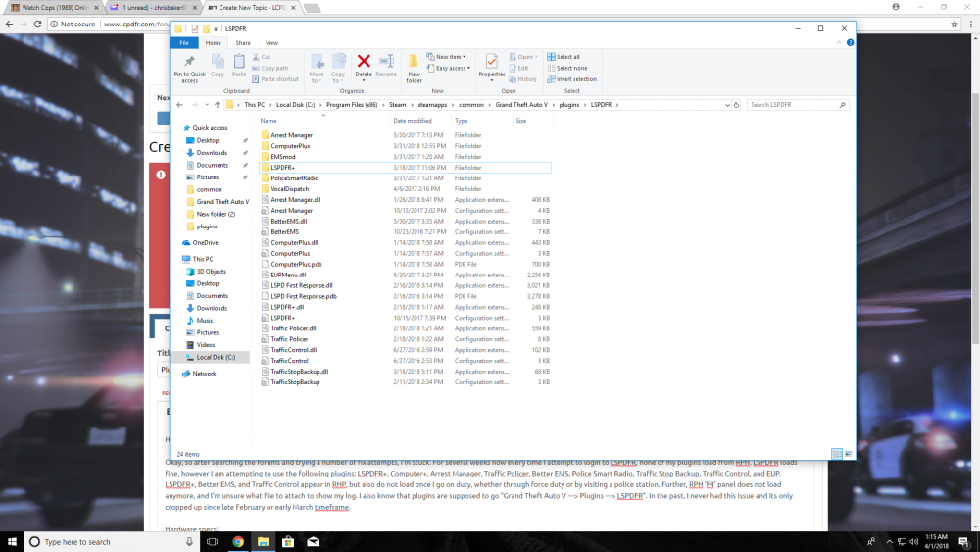The image size is (980, 552).
Task: Click the Search LSPDFR field
Action: click(x=797, y=105)
